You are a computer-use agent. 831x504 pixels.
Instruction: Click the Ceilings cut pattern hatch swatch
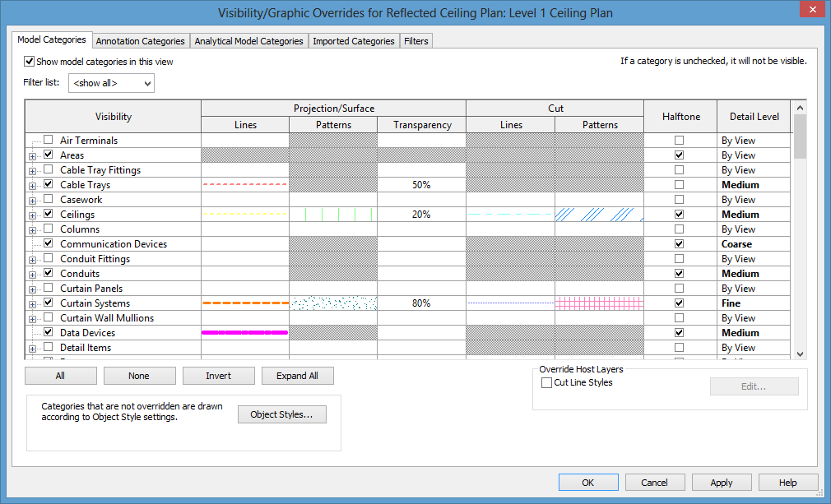(x=599, y=215)
